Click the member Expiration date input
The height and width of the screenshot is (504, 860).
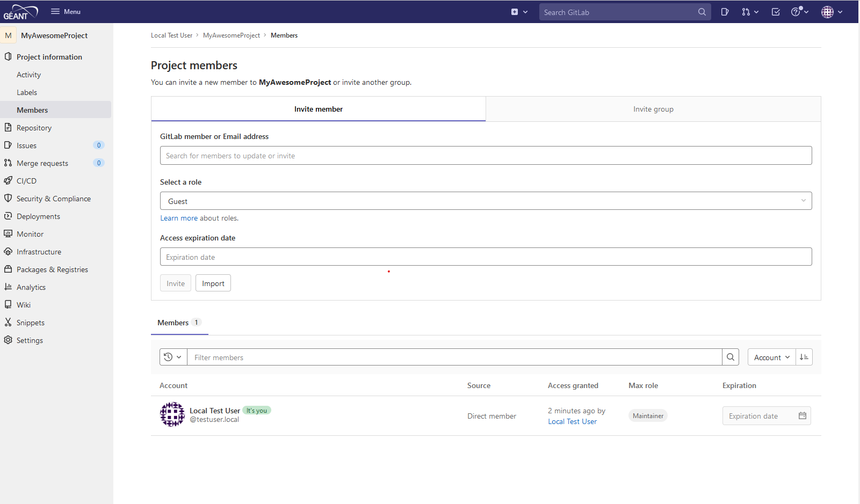coord(767,416)
